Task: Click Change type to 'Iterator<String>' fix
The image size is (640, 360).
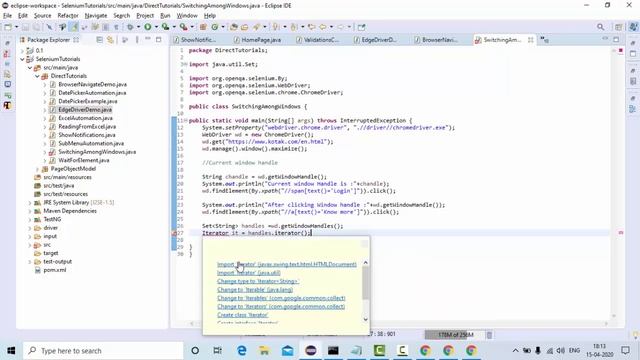Action: [x=258, y=281]
